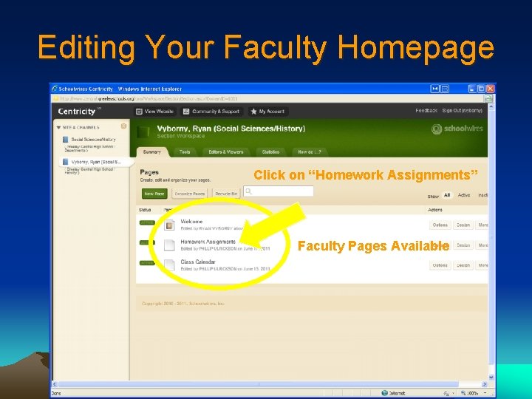
Task: Click the magnifier icon in search box
Action: click(248, 191)
